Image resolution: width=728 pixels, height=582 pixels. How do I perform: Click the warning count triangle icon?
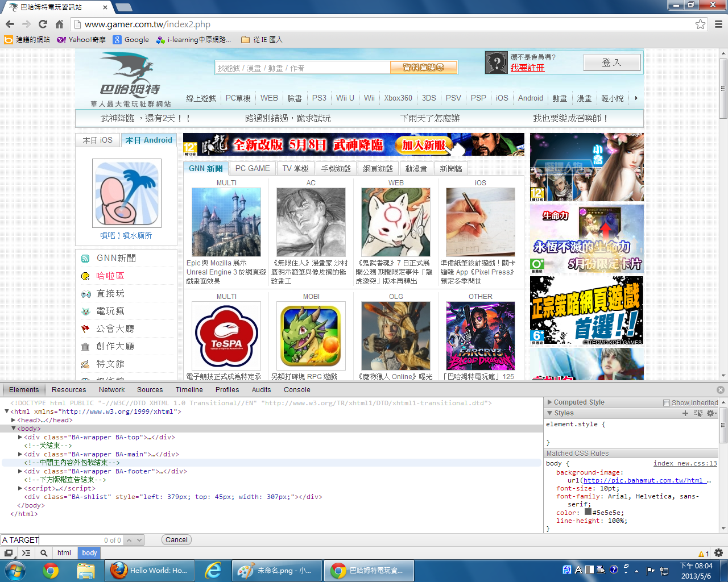701,554
